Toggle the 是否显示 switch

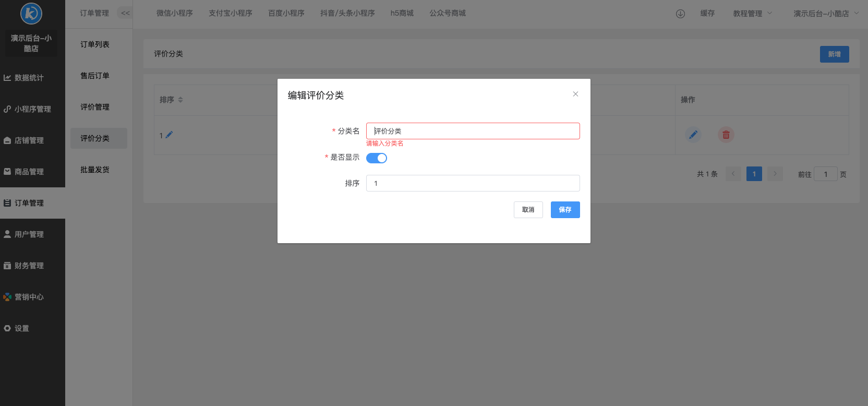click(x=377, y=158)
